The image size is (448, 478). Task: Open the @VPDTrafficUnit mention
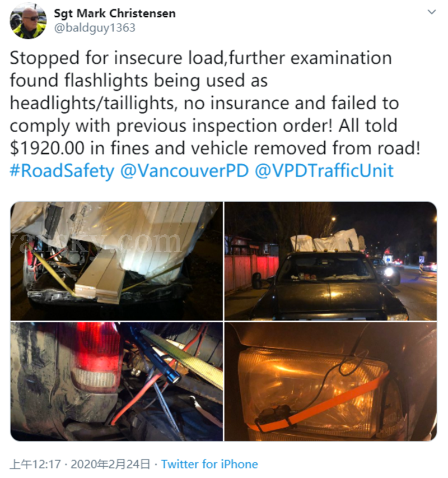coord(324,171)
